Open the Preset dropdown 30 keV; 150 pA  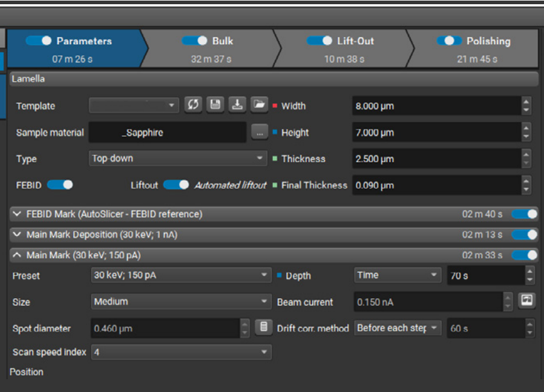point(181,275)
